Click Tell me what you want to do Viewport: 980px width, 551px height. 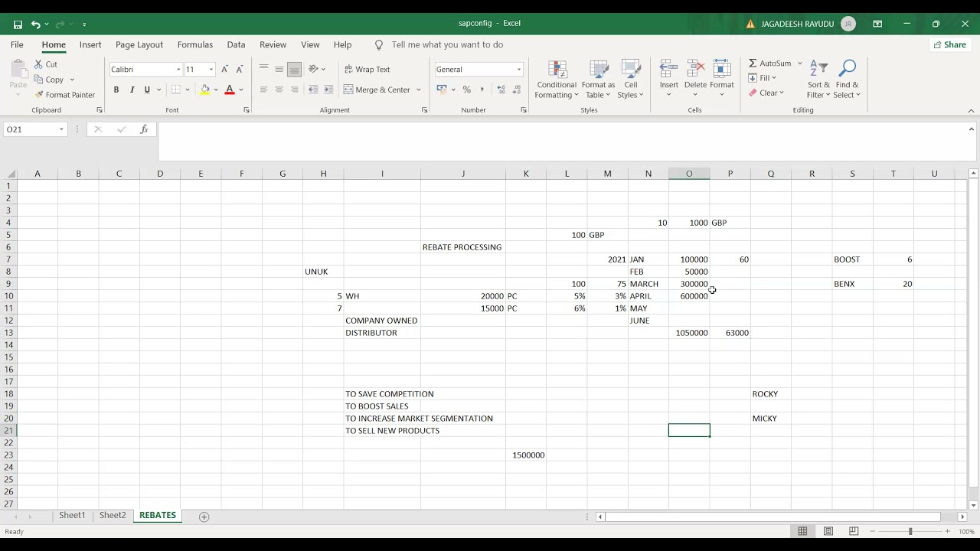[447, 45]
